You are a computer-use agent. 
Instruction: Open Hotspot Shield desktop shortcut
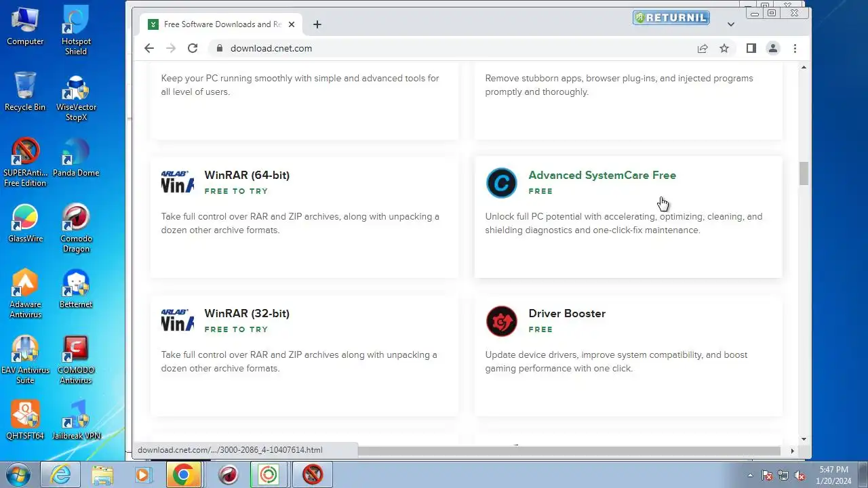(x=76, y=30)
